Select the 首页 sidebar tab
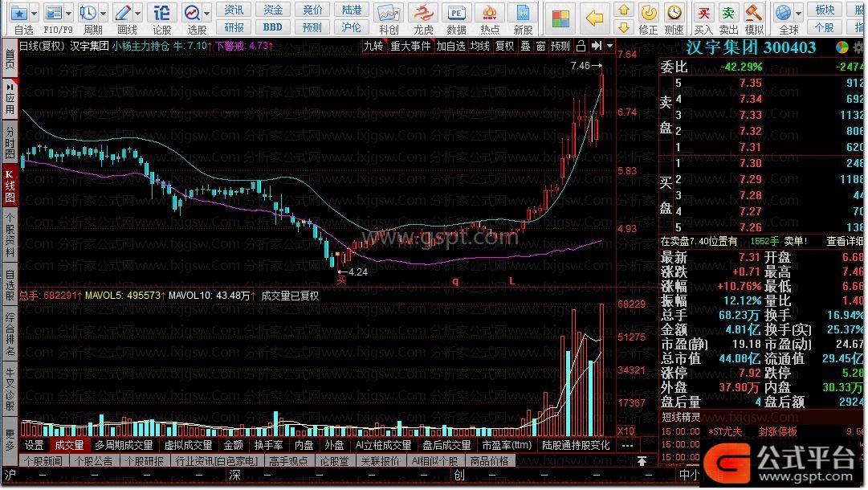Image resolution: width=868 pixels, height=490 pixels. click(x=10, y=59)
